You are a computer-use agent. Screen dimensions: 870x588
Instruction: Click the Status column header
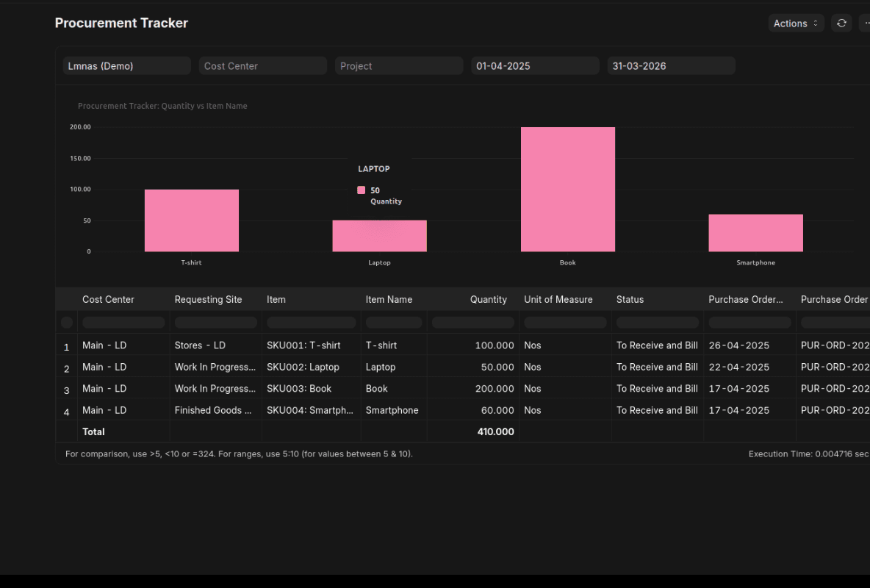pos(630,299)
